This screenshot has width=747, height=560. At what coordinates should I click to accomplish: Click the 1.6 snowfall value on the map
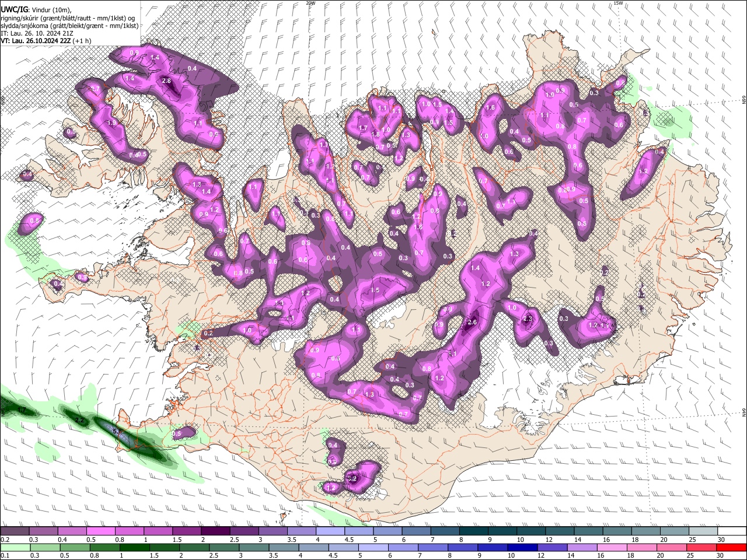click(490, 108)
